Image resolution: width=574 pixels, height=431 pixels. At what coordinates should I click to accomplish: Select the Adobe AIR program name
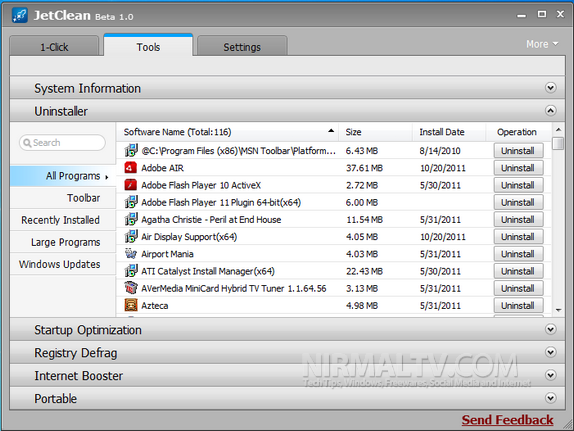click(x=163, y=168)
